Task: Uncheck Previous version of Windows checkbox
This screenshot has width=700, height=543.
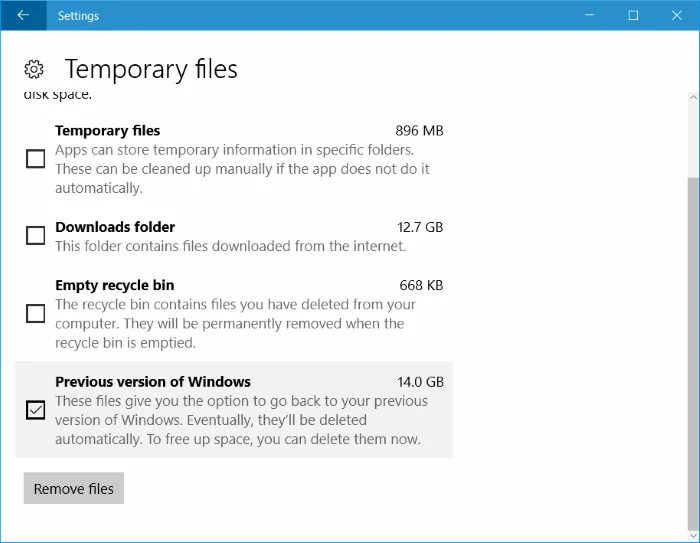Action: click(x=35, y=409)
